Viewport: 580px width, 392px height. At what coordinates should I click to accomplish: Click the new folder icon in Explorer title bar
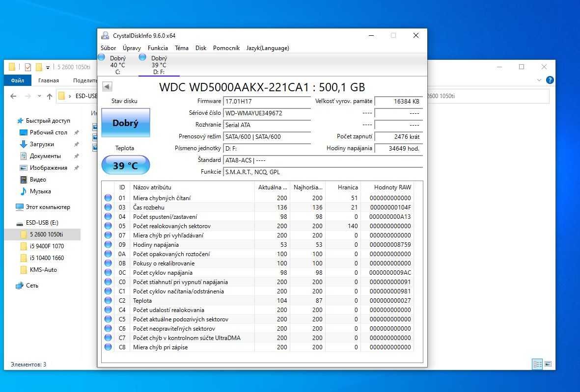click(x=39, y=67)
